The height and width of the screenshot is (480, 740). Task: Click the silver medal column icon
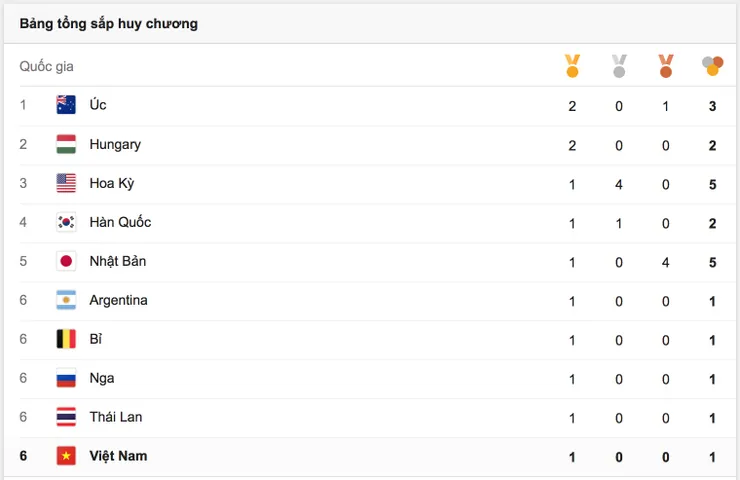click(619, 66)
